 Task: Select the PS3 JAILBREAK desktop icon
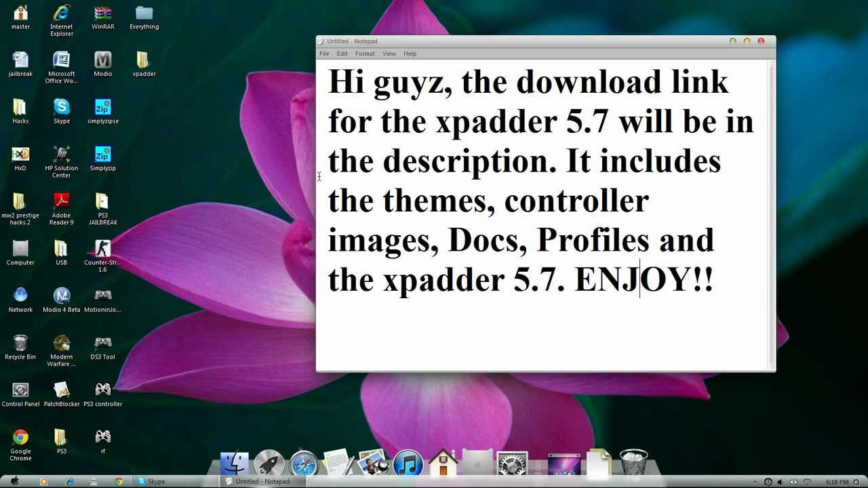(103, 209)
